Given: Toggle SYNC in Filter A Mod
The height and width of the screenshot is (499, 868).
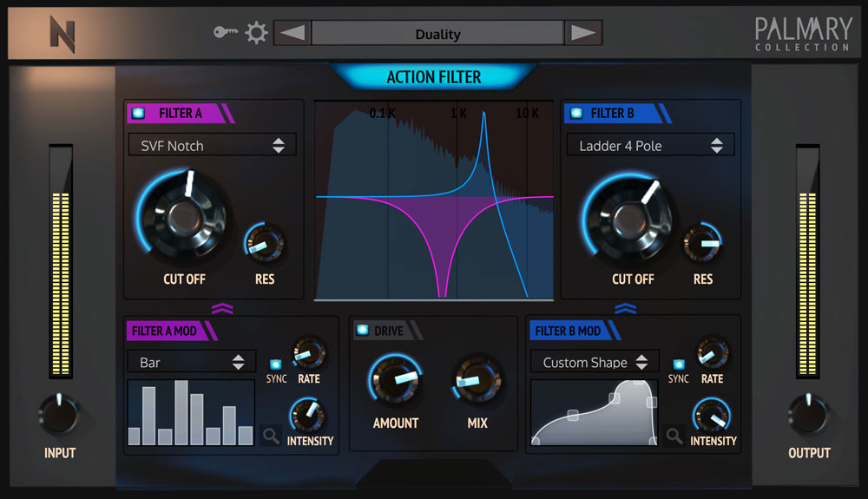Looking at the screenshot, I should pyautogui.click(x=276, y=364).
